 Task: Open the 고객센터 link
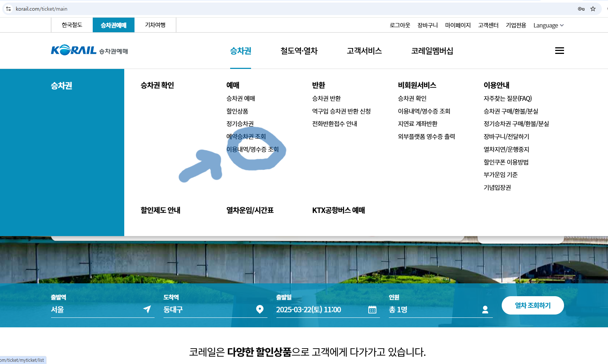pyautogui.click(x=488, y=25)
